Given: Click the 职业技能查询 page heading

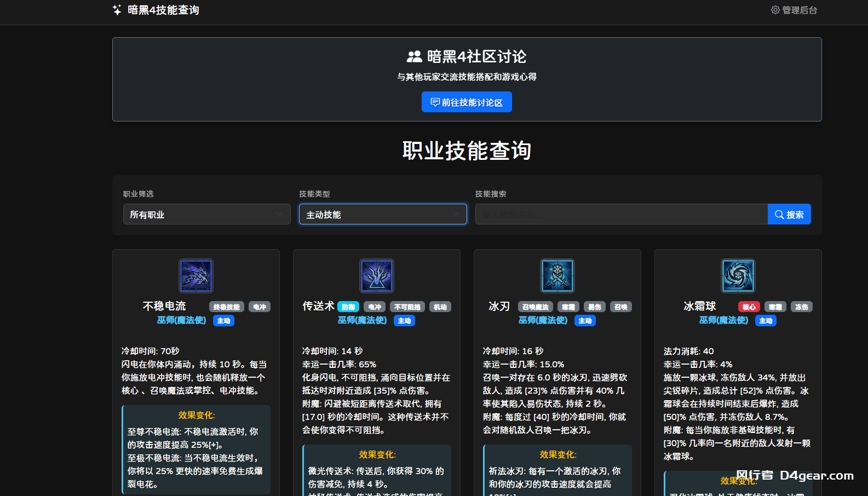Looking at the screenshot, I should coord(467,151).
